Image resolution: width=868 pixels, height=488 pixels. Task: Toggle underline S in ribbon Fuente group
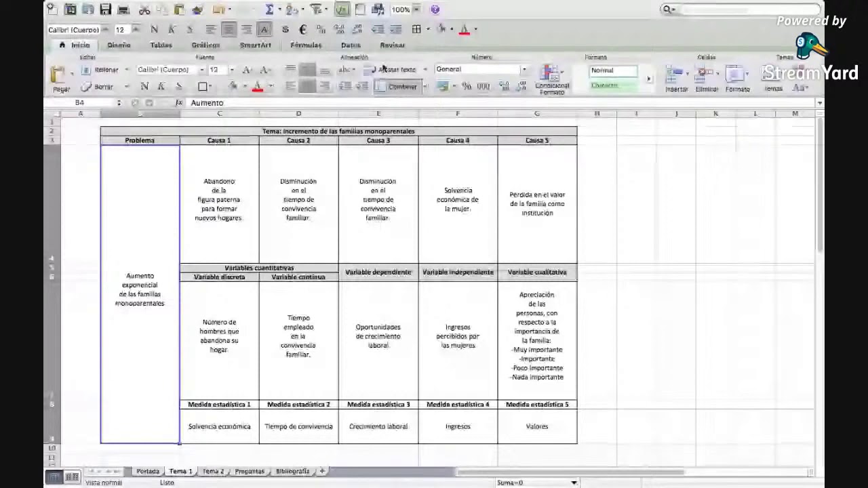178,87
